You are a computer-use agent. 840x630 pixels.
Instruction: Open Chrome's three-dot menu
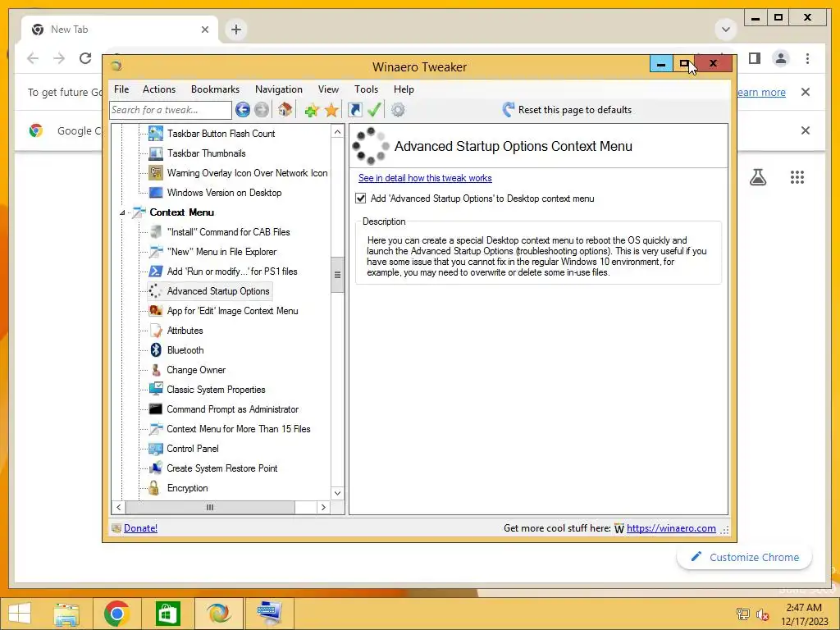807,58
